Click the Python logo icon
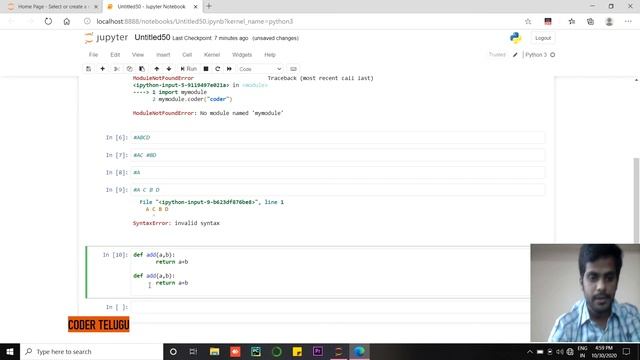 click(x=516, y=38)
